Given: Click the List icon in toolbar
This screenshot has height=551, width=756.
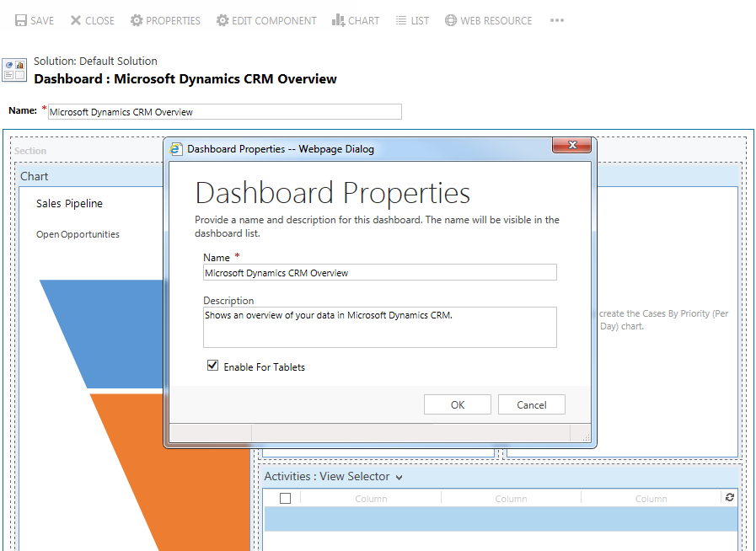Looking at the screenshot, I should point(401,20).
